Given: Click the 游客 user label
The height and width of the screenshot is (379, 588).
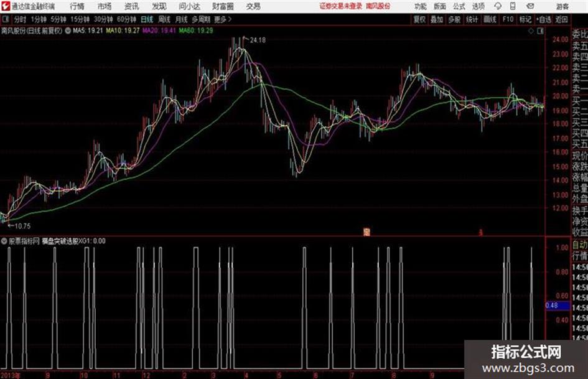Looking at the screenshot, I should [x=562, y=6].
